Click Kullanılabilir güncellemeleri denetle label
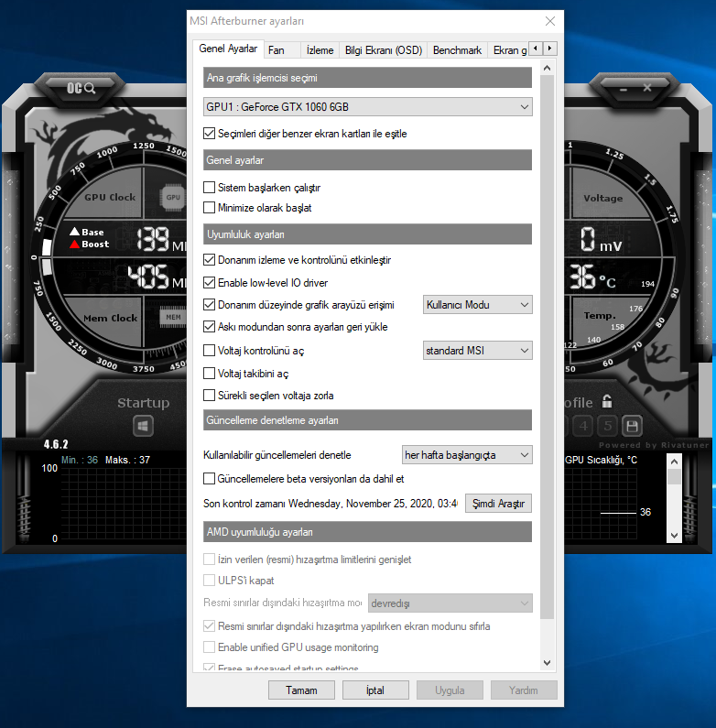This screenshot has width=716, height=728. tap(277, 455)
